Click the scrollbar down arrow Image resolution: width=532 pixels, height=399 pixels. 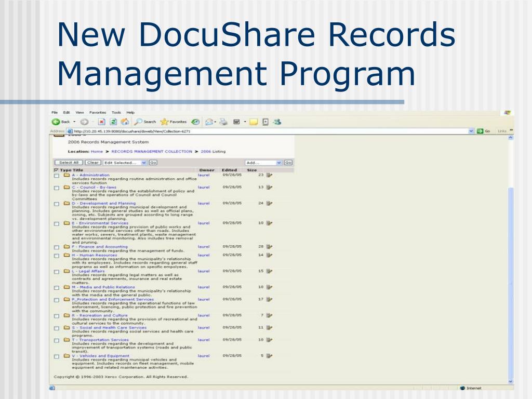511,382
